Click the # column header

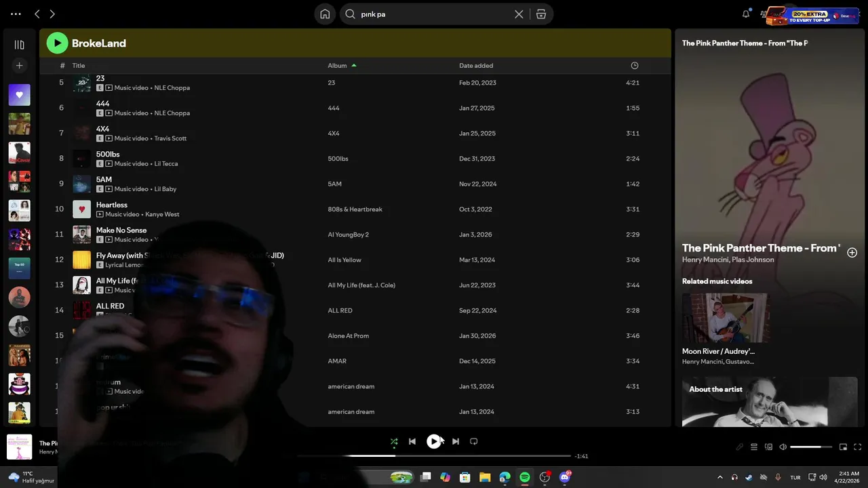pos(62,66)
